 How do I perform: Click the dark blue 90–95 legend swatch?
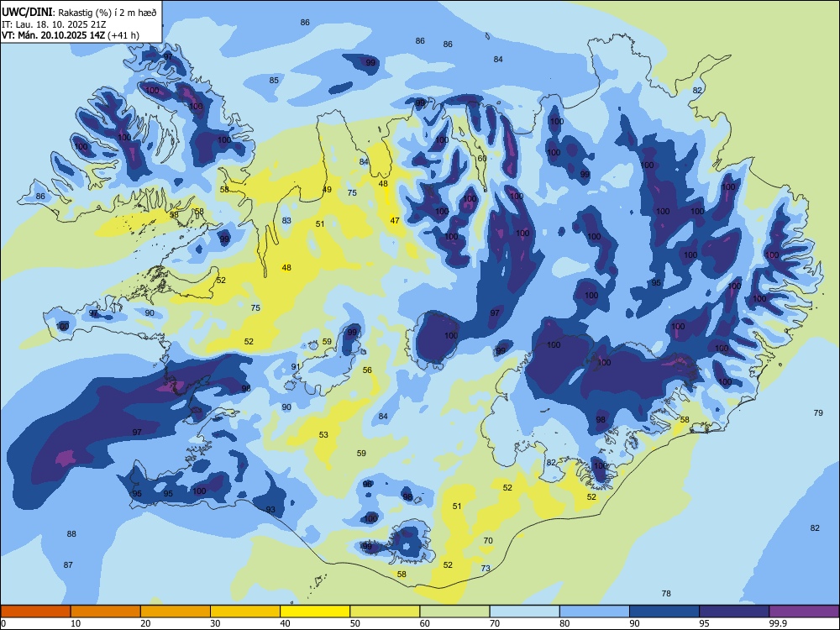tap(664, 612)
